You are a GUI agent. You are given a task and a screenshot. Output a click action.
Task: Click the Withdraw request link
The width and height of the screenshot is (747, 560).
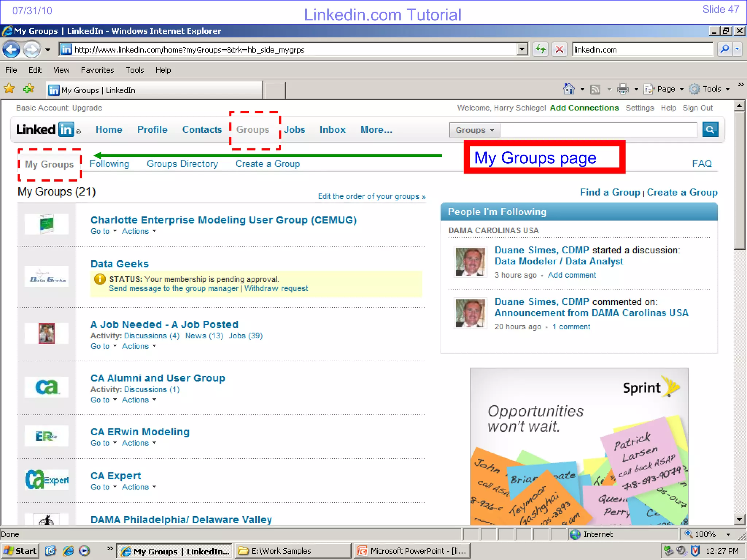tap(276, 288)
